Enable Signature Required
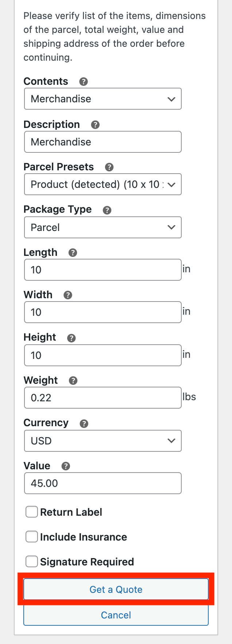Image resolution: width=232 pixels, height=644 pixels. coord(32,561)
